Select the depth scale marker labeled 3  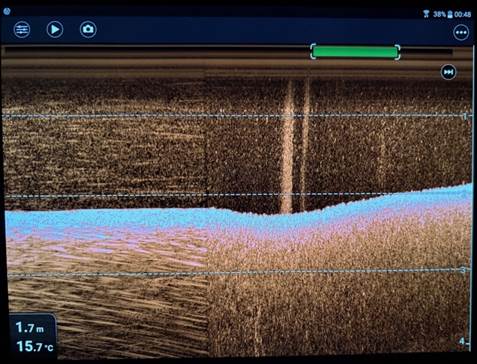(x=463, y=270)
